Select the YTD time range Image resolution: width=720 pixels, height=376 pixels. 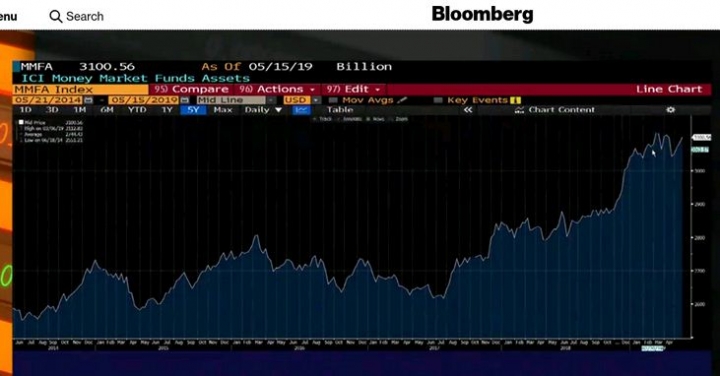pyautogui.click(x=137, y=110)
